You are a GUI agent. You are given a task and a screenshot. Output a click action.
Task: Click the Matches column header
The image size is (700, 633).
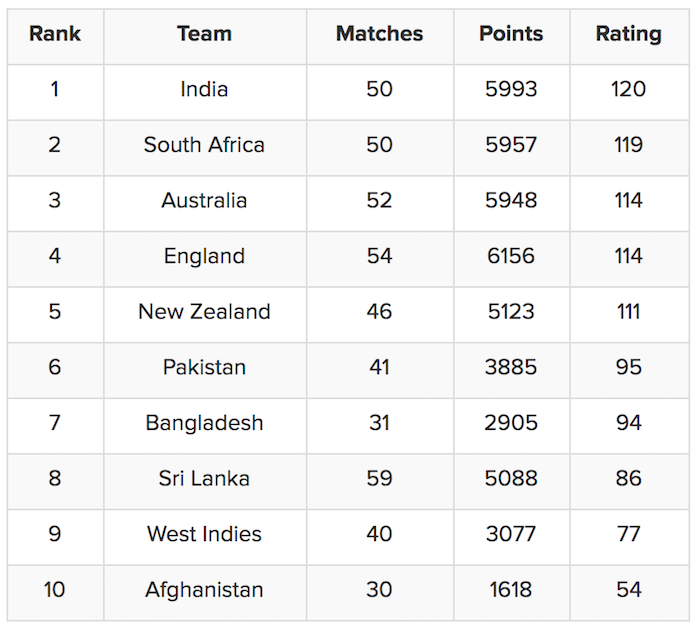coord(379,34)
